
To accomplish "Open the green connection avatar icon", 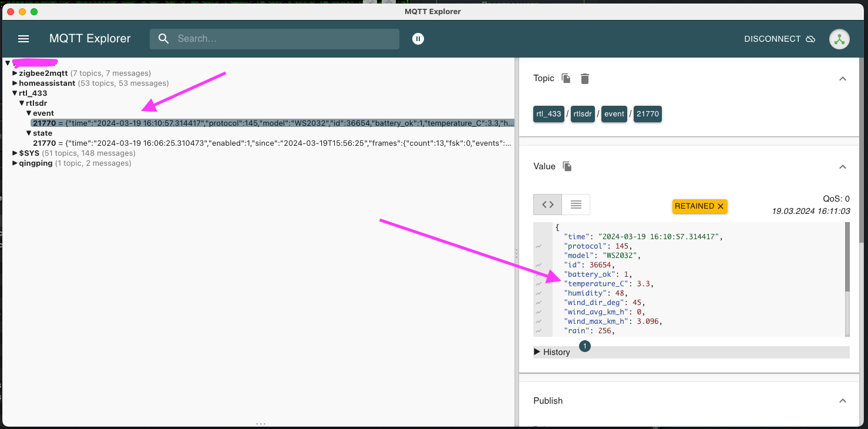I will point(839,39).
